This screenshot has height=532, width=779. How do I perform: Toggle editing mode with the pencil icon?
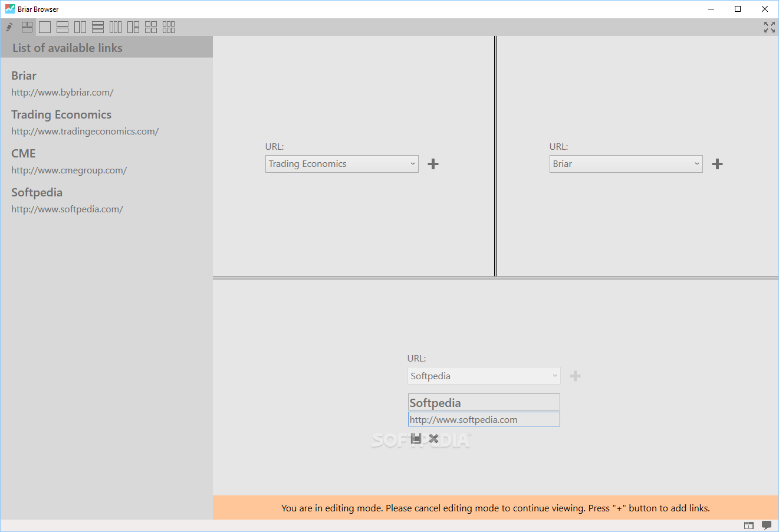(9, 27)
